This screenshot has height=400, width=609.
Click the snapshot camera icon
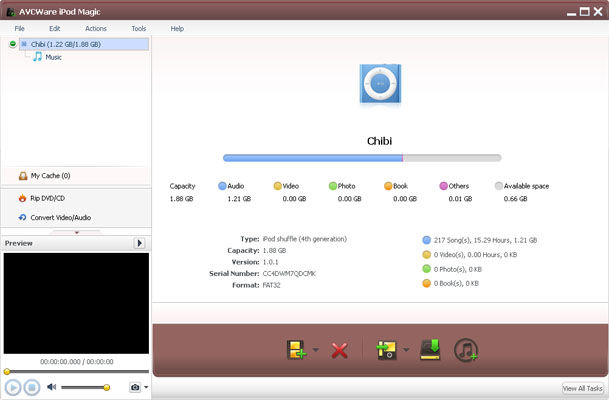pyautogui.click(x=135, y=387)
